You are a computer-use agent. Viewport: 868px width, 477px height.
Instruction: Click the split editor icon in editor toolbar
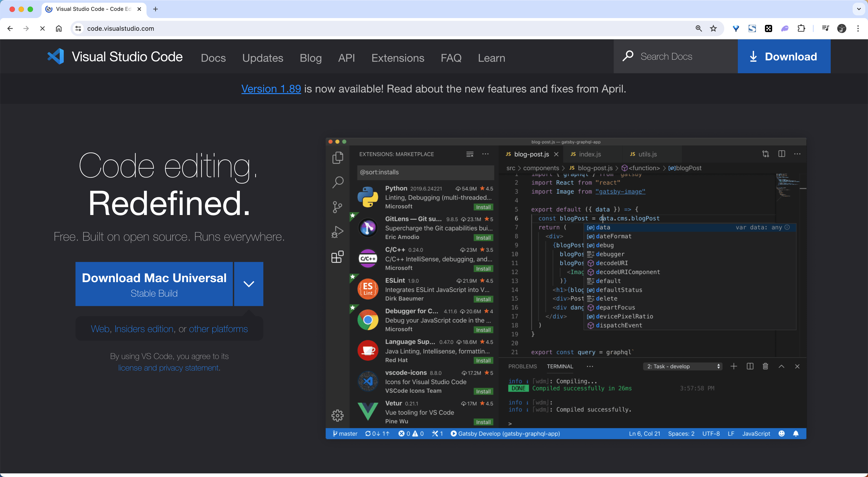pos(782,154)
